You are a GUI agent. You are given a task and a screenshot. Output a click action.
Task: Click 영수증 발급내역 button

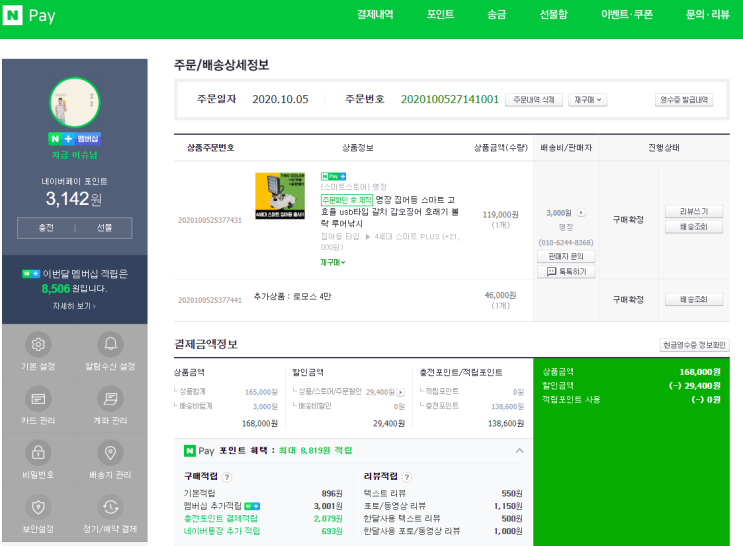684,100
